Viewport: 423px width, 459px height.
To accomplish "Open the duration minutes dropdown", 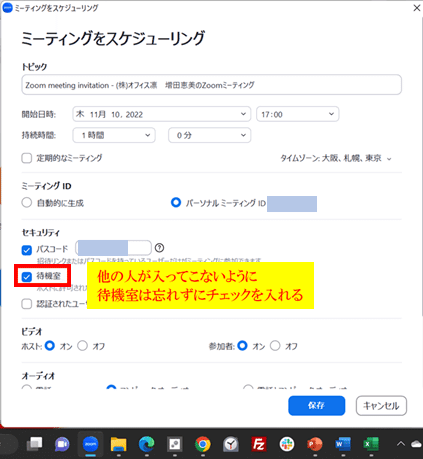I will tap(209, 135).
